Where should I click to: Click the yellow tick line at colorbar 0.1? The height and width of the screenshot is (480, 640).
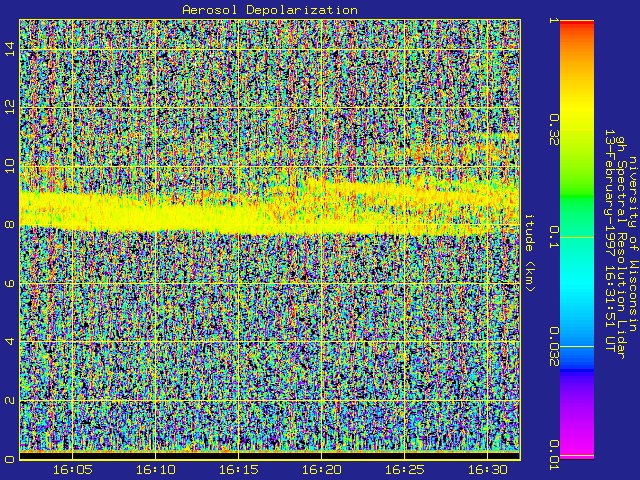pyautogui.click(x=577, y=238)
